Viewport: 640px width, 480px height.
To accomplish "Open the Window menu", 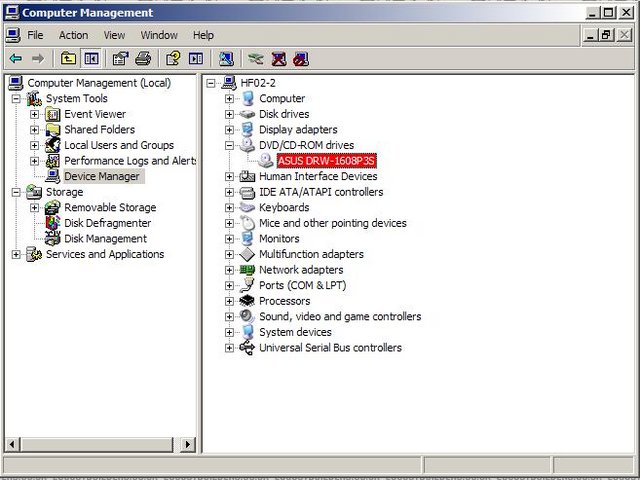I will [159, 35].
